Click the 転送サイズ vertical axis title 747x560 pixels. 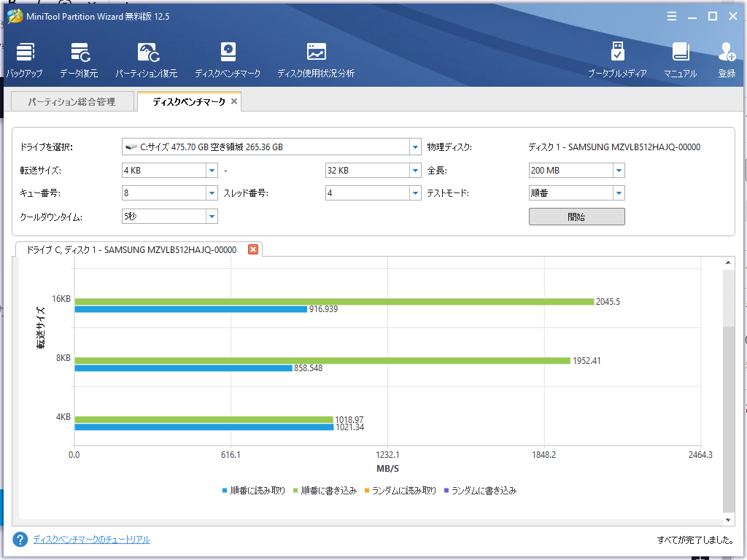[x=41, y=327]
